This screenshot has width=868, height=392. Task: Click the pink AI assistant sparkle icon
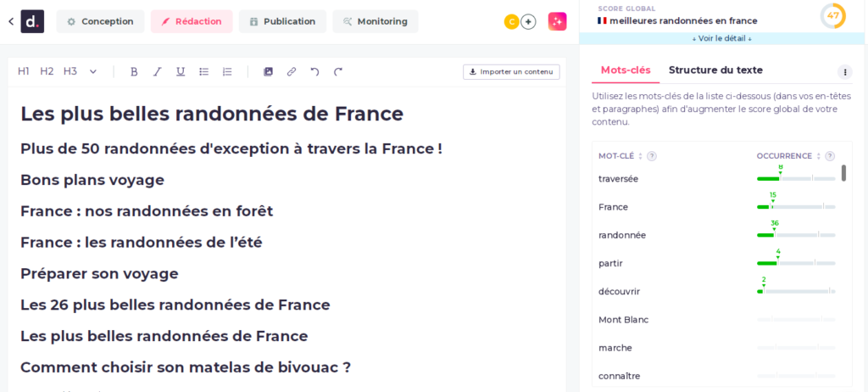click(x=557, y=21)
